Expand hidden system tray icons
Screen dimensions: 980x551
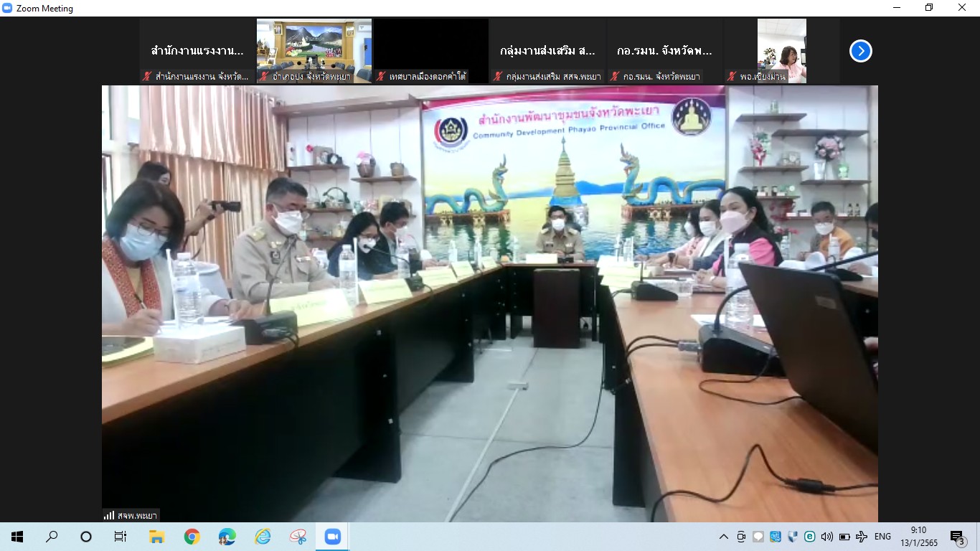pos(723,537)
